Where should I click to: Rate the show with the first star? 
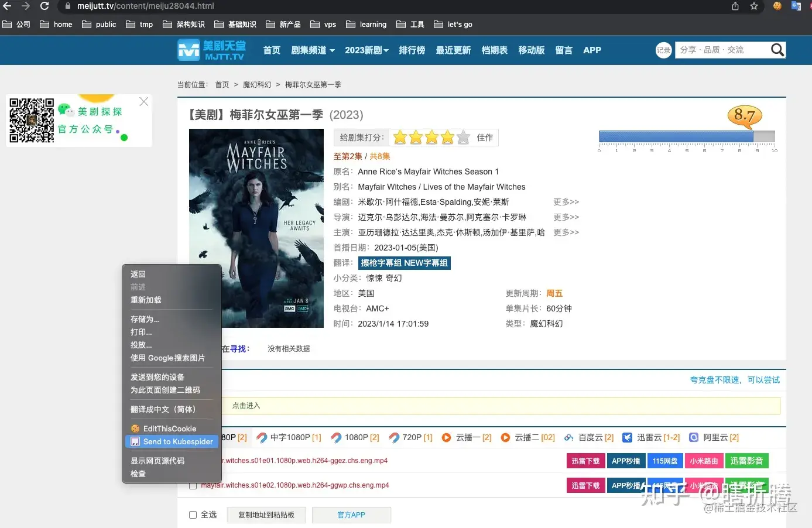400,138
